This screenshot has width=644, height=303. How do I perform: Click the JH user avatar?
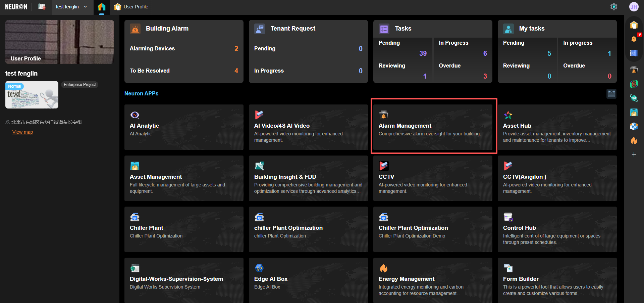pyautogui.click(x=634, y=7)
